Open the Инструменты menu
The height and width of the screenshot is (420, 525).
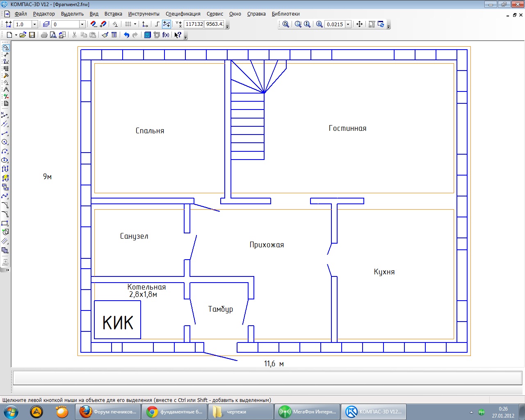(x=144, y=14)
